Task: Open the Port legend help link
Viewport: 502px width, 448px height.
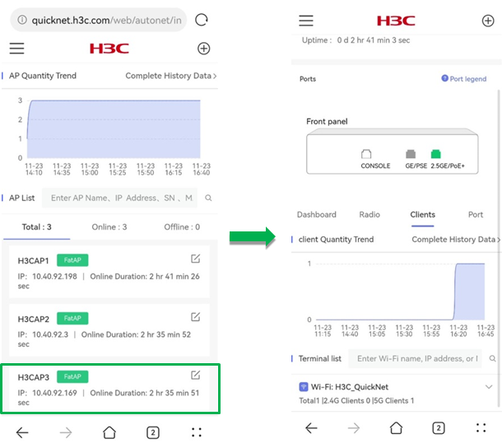Action: 463,79
